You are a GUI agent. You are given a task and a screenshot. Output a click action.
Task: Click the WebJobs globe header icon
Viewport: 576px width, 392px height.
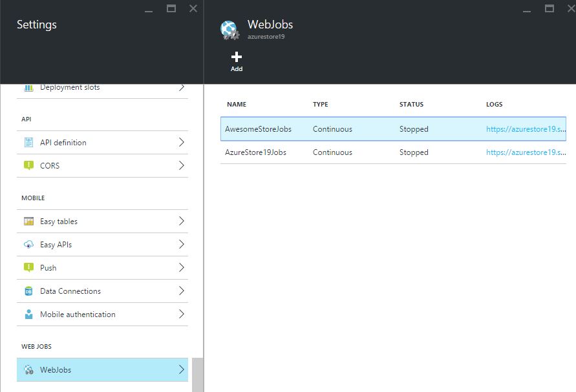tap(229, 30)
